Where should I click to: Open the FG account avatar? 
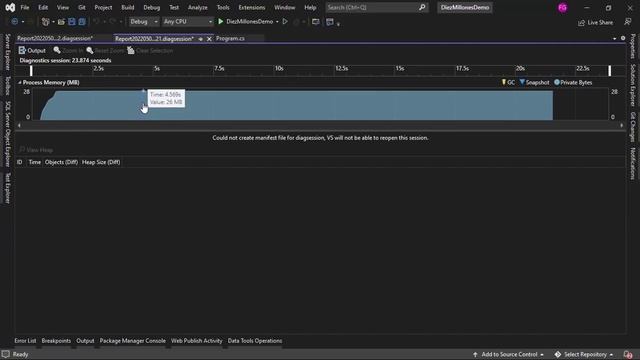tap(562, 7)
